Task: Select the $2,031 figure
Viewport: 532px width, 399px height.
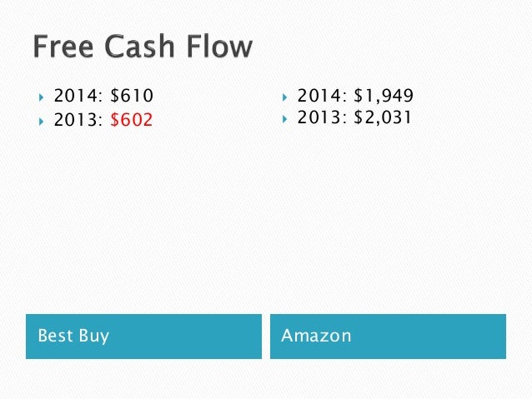Action: point(383,117)
